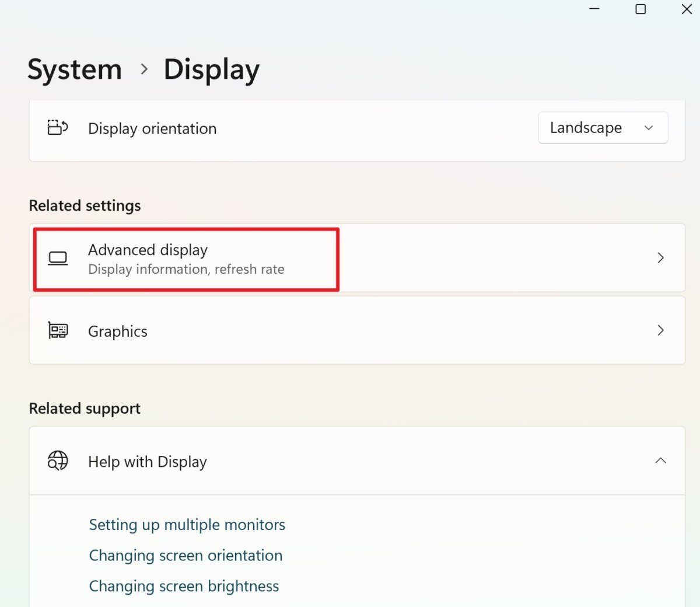This screenshot has width=700, height=607.
Task: Open Changing screen brightness help link
Action: click(184, 585)
